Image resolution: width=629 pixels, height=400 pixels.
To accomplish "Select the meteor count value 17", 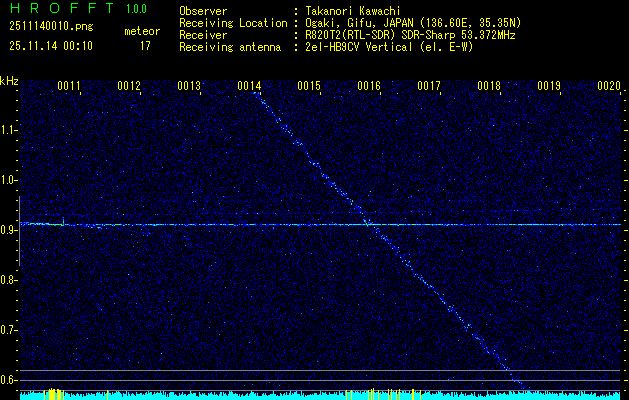I will (x=145, y=46).
